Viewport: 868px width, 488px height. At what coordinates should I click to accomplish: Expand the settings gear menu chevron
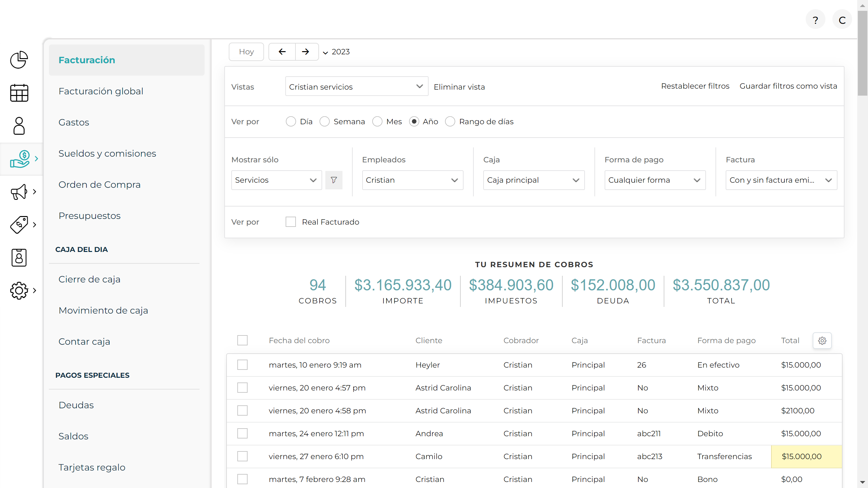pos(34,290)
